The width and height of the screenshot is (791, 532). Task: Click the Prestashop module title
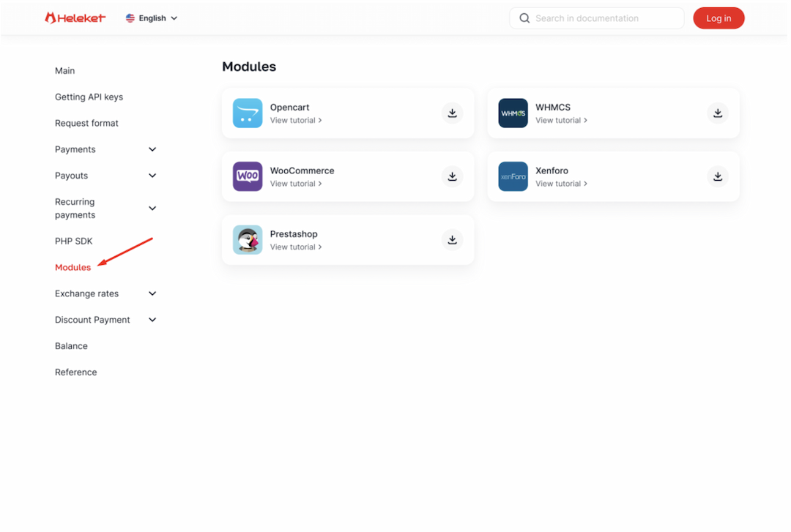[x=294, y=234]
